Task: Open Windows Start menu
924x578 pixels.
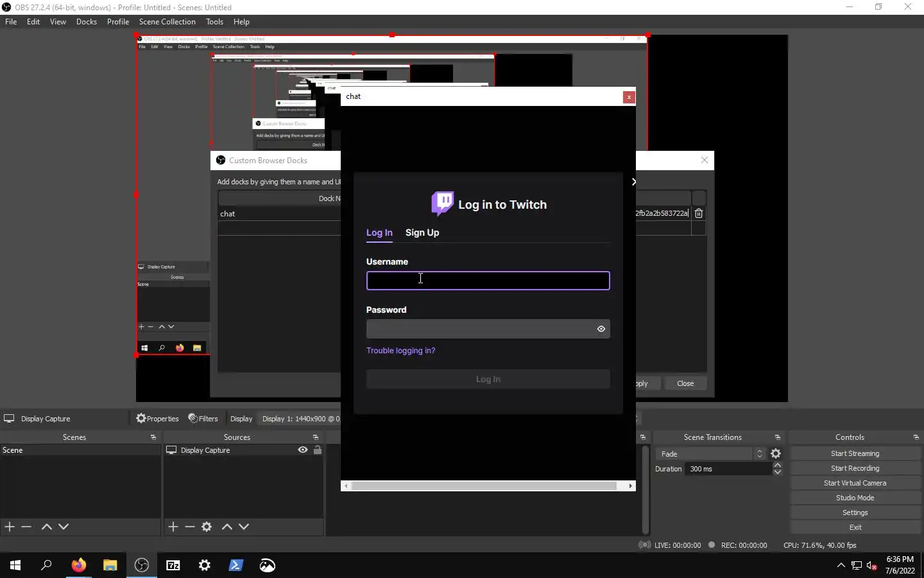Action: (x=15, y=565)
